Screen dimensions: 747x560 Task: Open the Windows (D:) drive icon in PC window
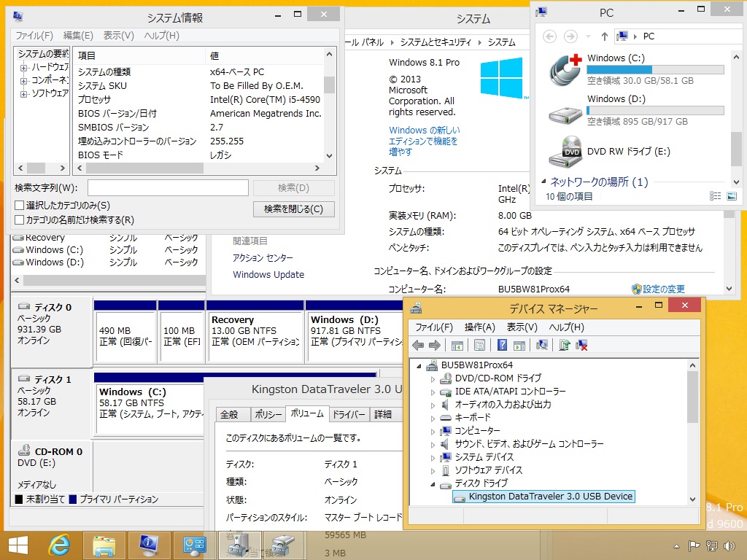[565, 114]
